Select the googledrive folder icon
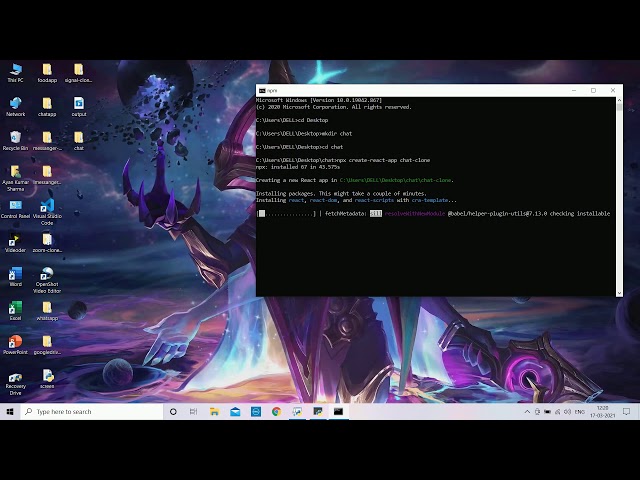The image size is (640, 480). pyautogui.click(x=47, y=344)
